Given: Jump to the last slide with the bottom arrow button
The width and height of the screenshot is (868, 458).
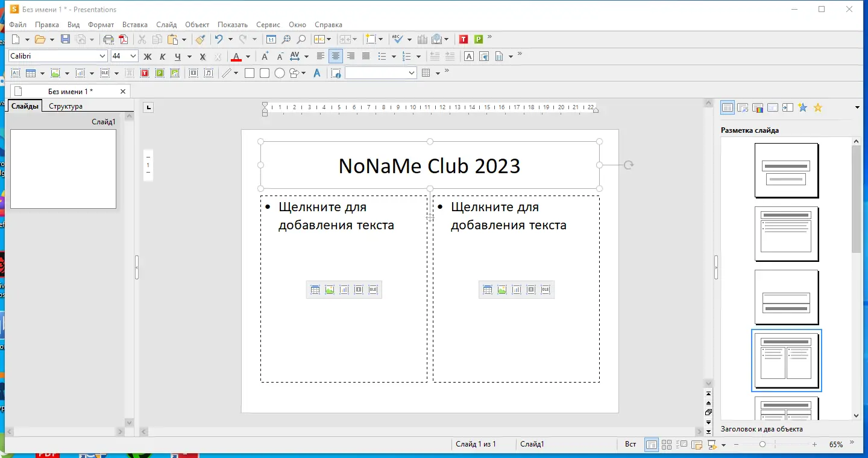Looking at the screenshot, I should (709, 431).
